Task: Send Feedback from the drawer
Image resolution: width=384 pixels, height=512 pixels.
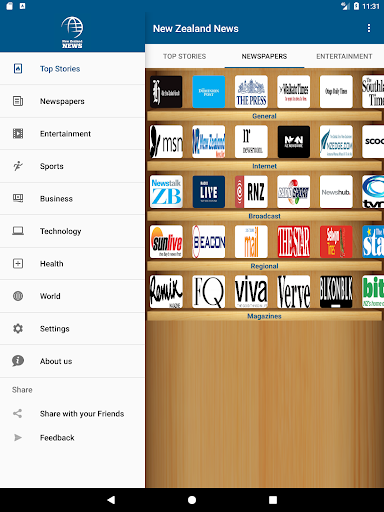Action: click(x=72, y=438)
